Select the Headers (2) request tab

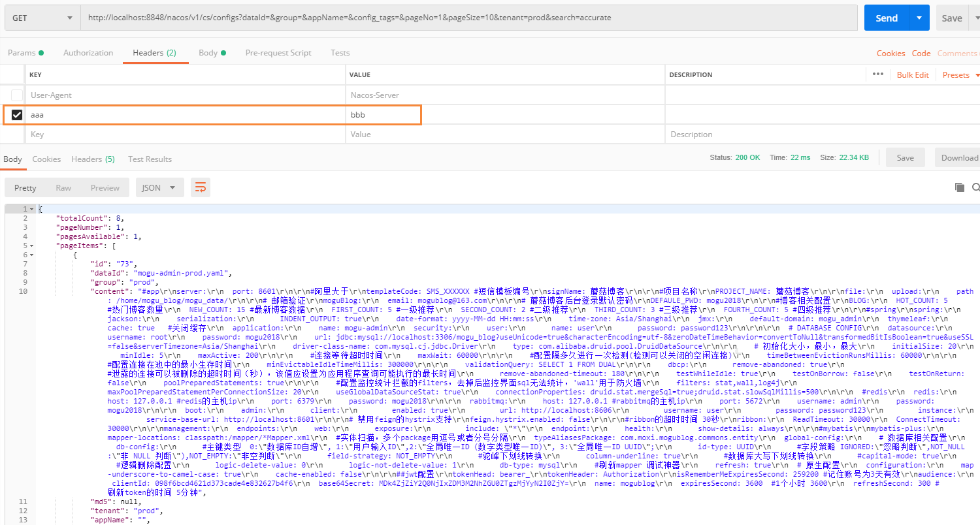tap(154, 53)
